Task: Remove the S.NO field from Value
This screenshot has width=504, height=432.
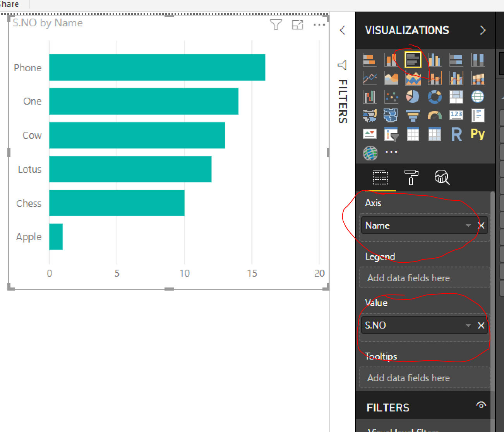Action: click(x=481, y=325)
